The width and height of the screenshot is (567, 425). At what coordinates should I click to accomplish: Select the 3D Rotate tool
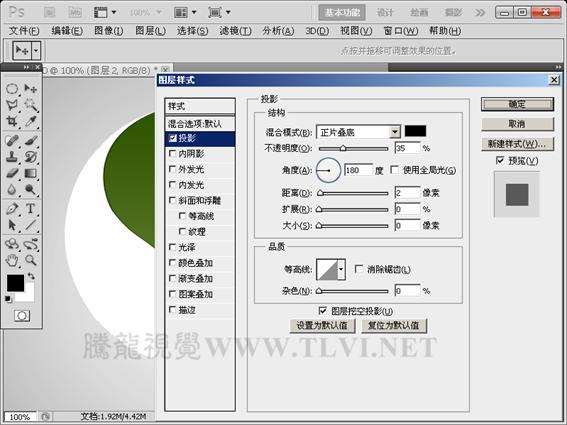point(12,244)
